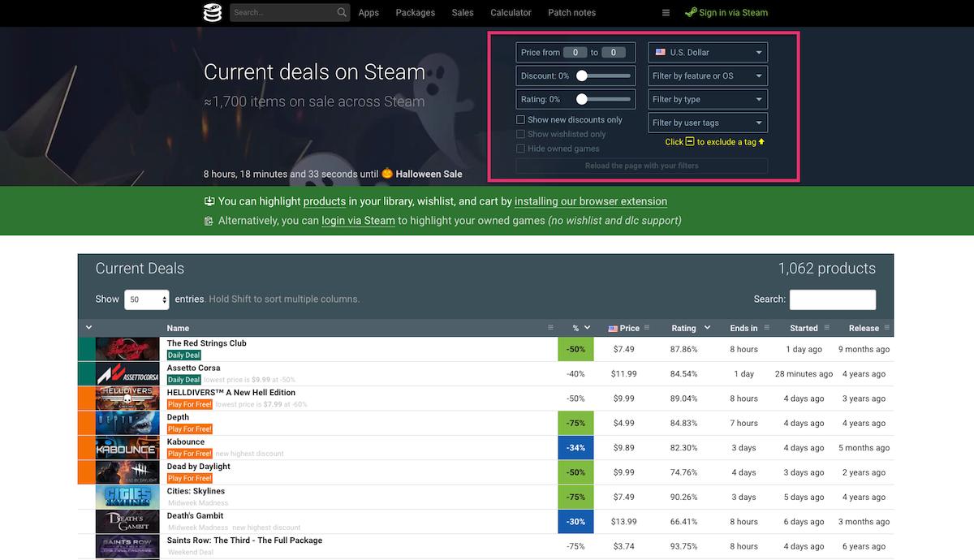
Task: Open the Filter by type dropdown
Action: click(707, 98)
